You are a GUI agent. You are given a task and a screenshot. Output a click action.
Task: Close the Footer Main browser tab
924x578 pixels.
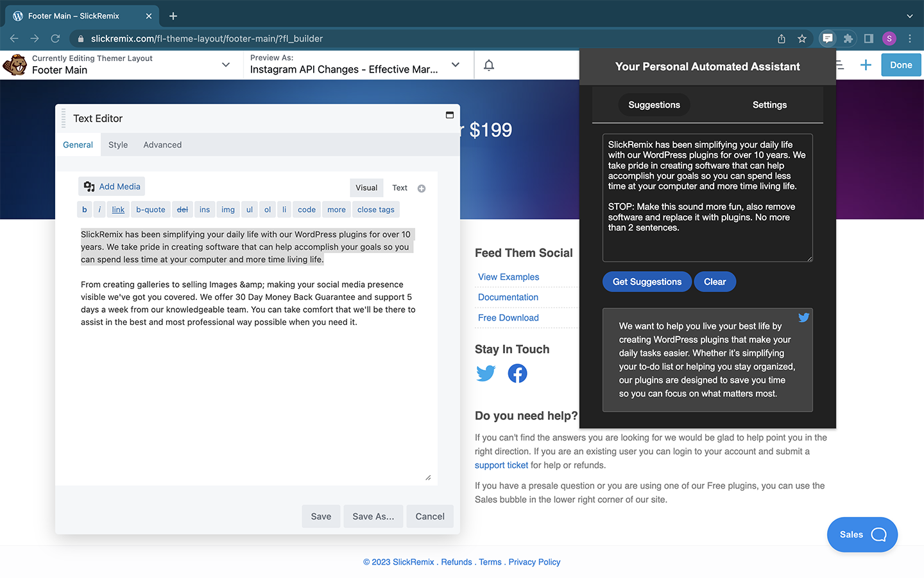149,16
